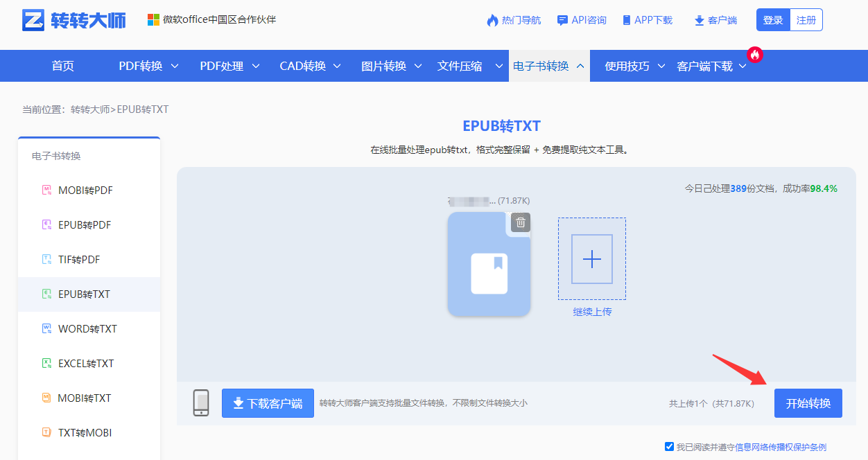Click the 电子书转换 sidebar heading
868x460 pixels.
(56, 156)
